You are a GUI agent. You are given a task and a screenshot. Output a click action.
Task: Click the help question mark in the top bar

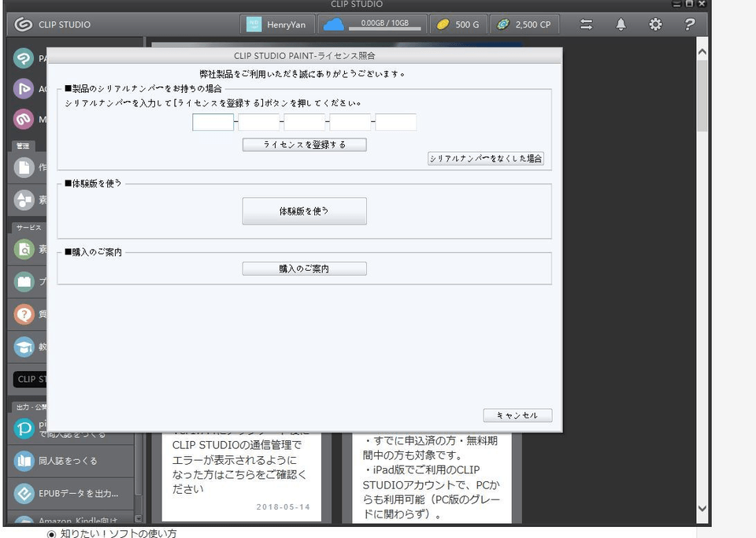click(690, 24)
